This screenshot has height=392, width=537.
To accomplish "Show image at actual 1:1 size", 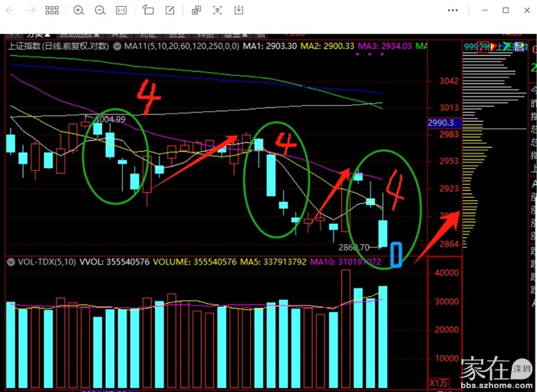I will 121,10.
